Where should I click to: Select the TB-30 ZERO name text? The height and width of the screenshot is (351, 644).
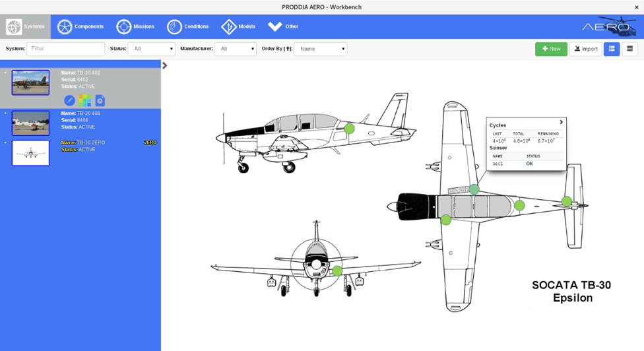[x=91, y=143]
